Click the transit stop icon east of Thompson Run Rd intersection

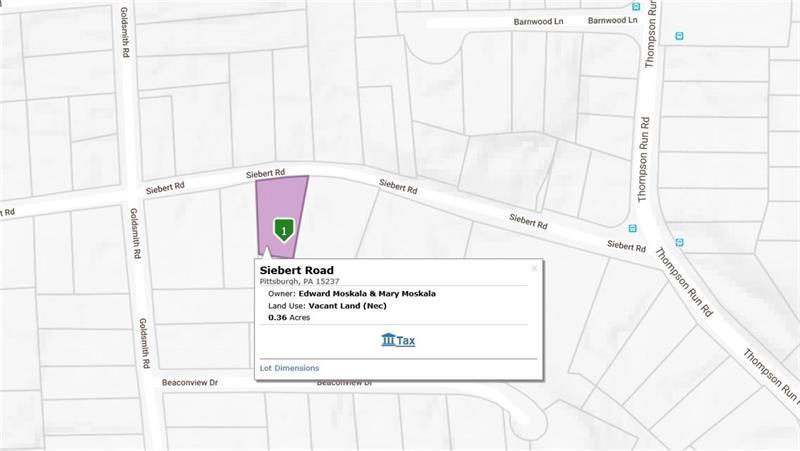click(x=679, y=242)
